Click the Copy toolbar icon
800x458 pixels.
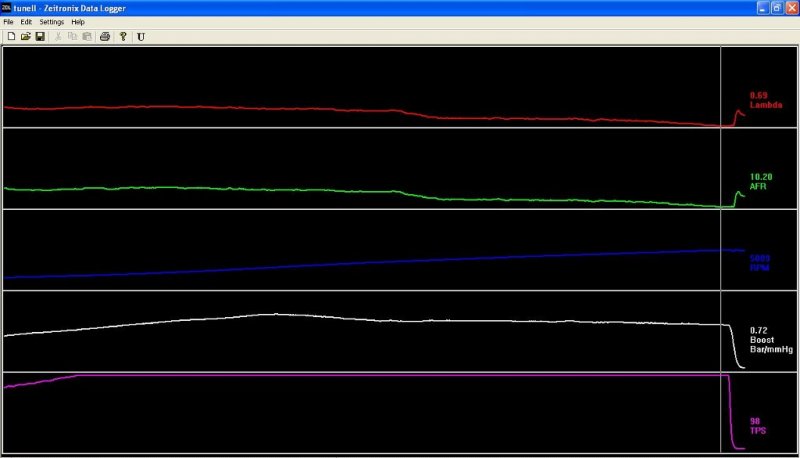tap(72, 36)
